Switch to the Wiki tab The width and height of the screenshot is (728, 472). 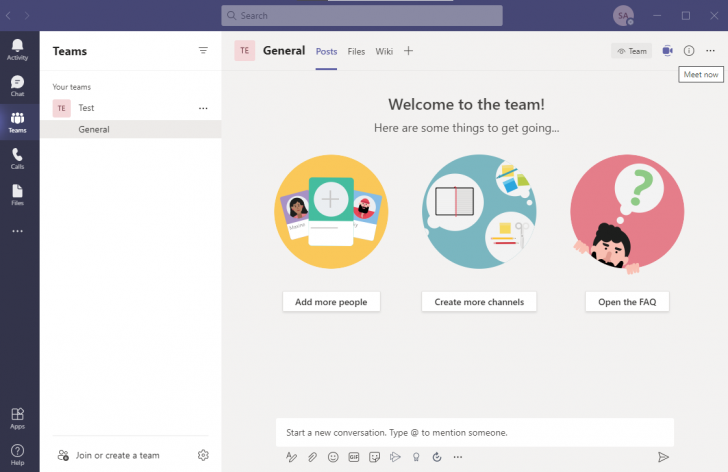[x=384, y=52]
